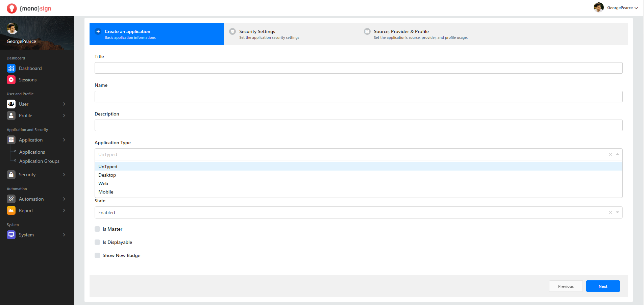Click the System monitor icon
Screen dimensions: 644x305
[11, 235]
